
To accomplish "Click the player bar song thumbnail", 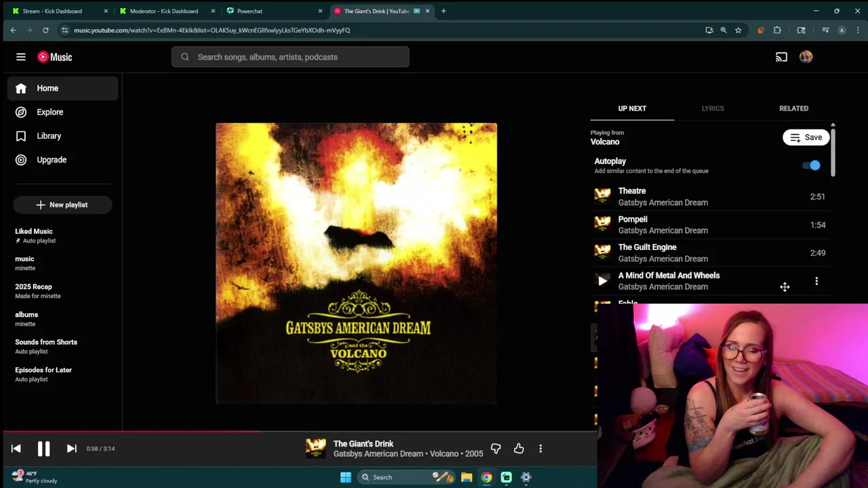I will pyautogui.click(x=315, y=449).
